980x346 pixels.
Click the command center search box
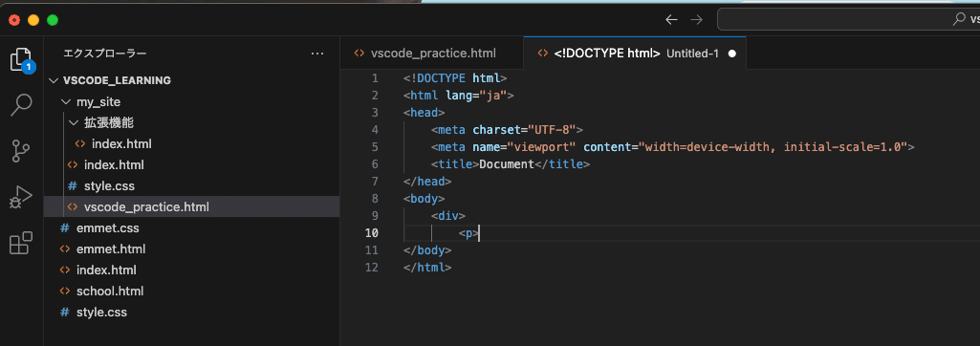[848, 19]
